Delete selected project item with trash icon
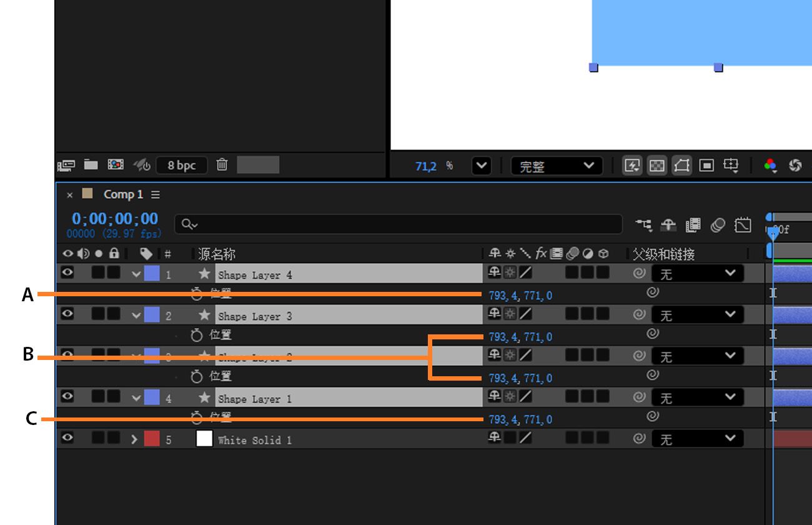 222,164
